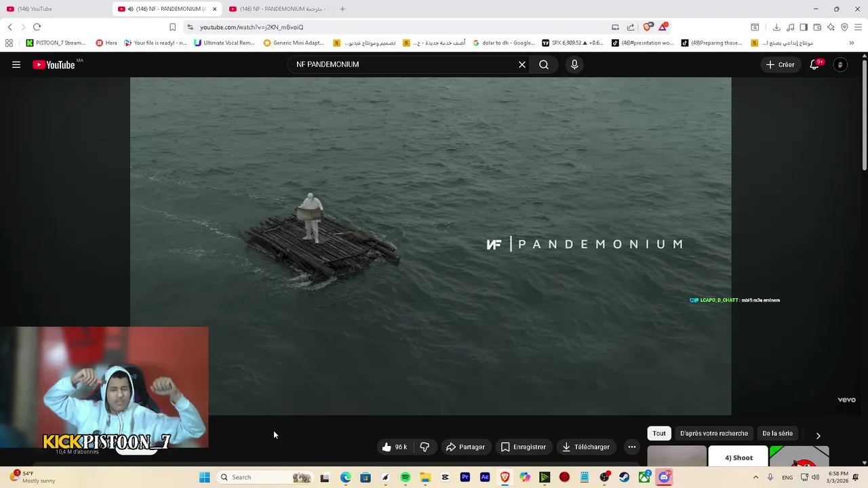The width and height of the screenshot is (868, 488).
Task: Go to the YouTube home logo
Action: [54, 64]
